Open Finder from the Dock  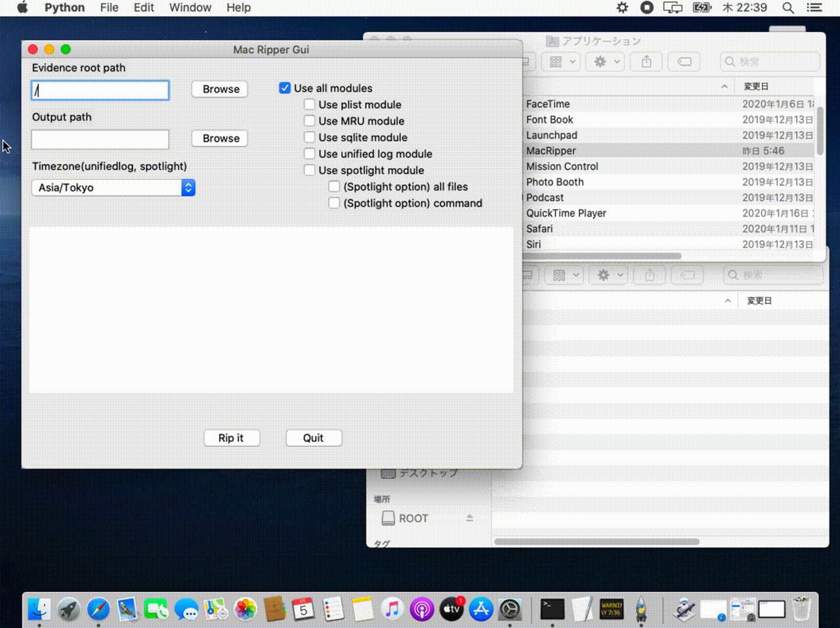coord(40,609)
